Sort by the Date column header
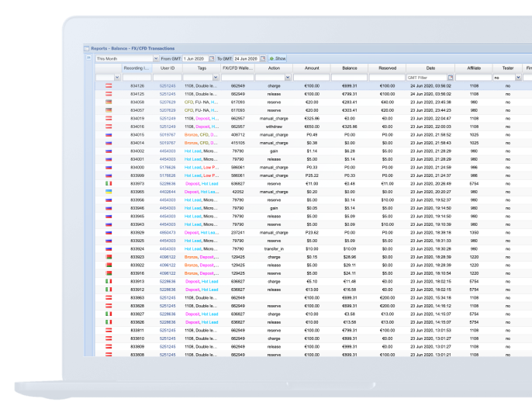 point(430,68)
